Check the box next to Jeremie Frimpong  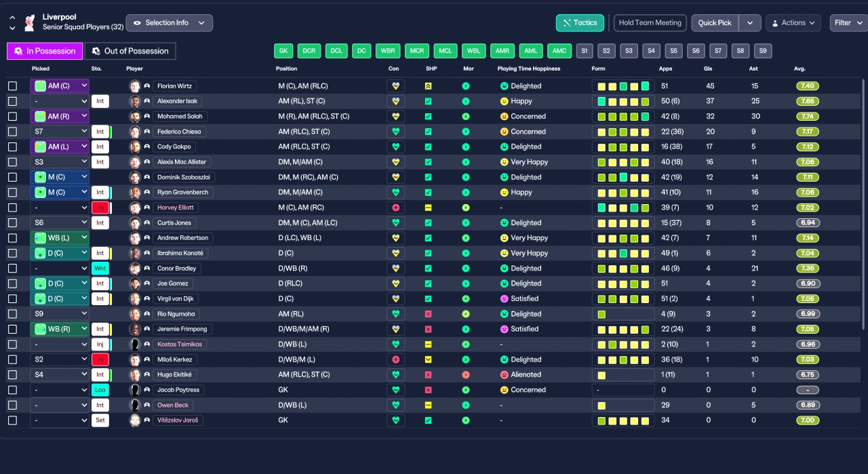coord(12,329)
